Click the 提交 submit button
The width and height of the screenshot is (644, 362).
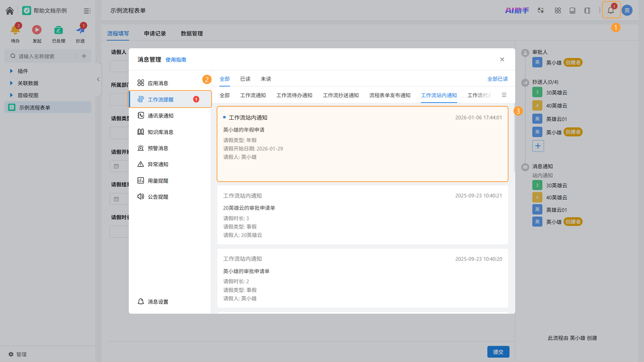click(x=498, y=352)
